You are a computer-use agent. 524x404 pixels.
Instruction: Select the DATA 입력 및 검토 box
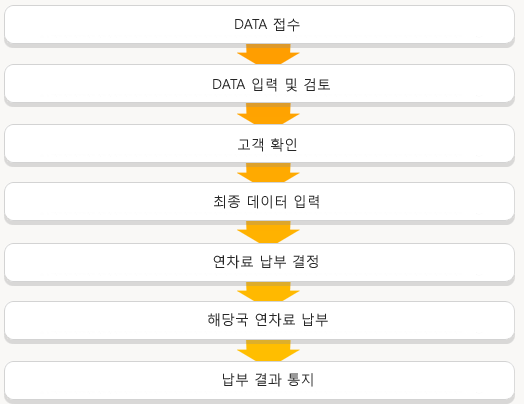tap(259, 84)
